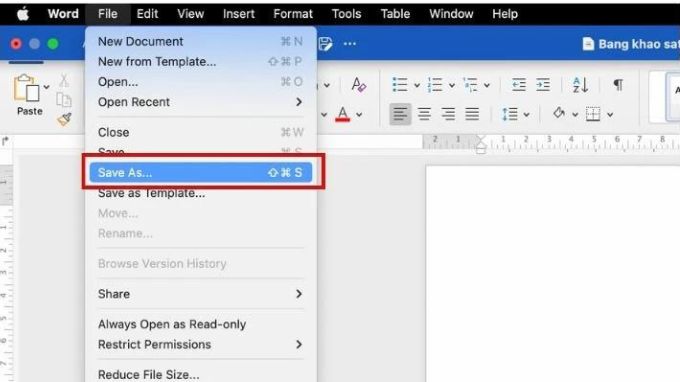Viewport: 680px width, 382px height.
Task: Click the three-dot more options icon
Action: (350, 44)
